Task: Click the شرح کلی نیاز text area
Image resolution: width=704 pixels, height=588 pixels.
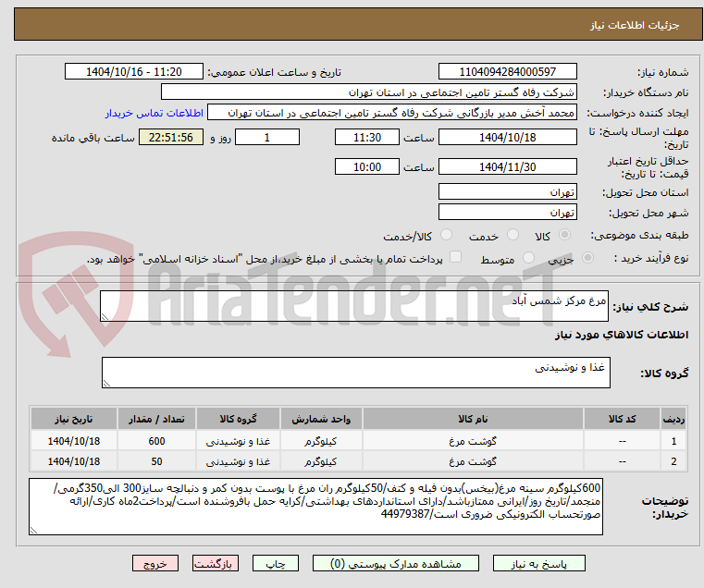Action: (354, 306)
